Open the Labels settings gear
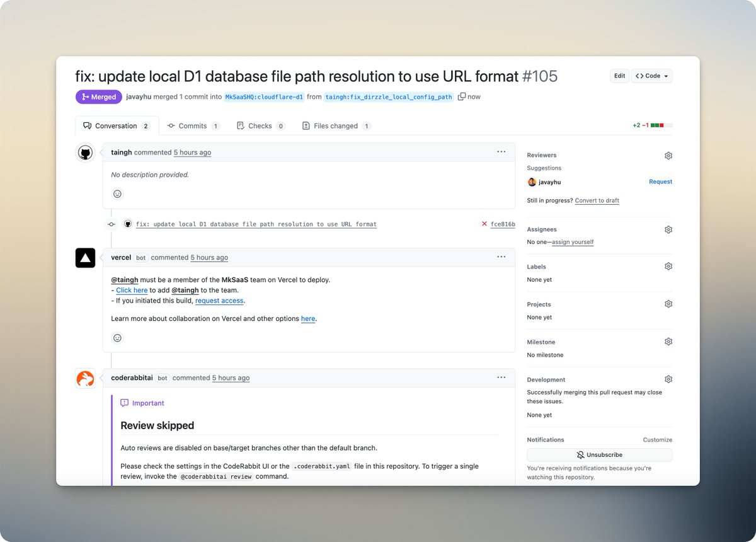Viewport: 756px width, 542px height. pos(668,266)
